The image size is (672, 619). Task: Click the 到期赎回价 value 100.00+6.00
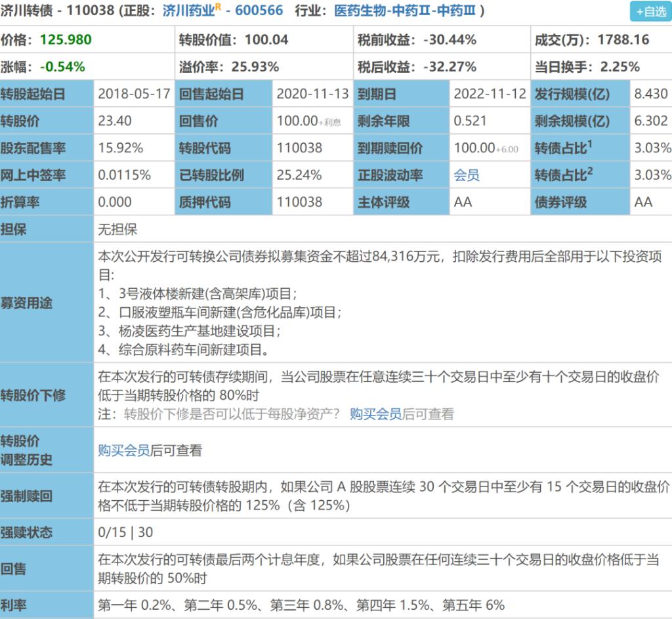[486, 148]
